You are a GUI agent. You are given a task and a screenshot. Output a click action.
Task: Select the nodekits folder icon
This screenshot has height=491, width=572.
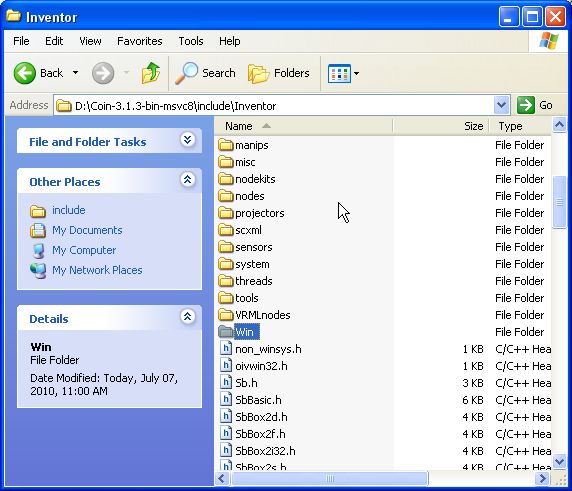[x=226, y=179]
